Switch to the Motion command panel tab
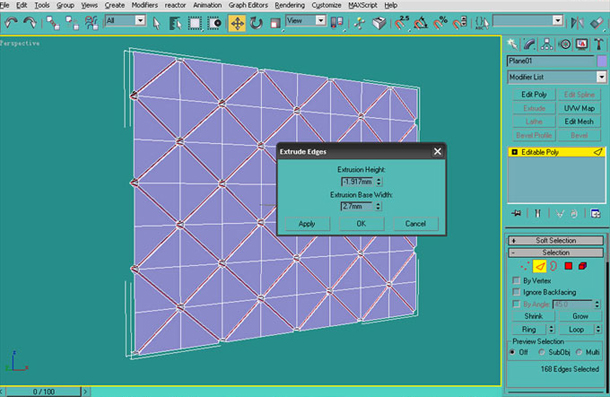Viewport: 610px width, 397px height. pyautogui.click(x=564, y=44)
